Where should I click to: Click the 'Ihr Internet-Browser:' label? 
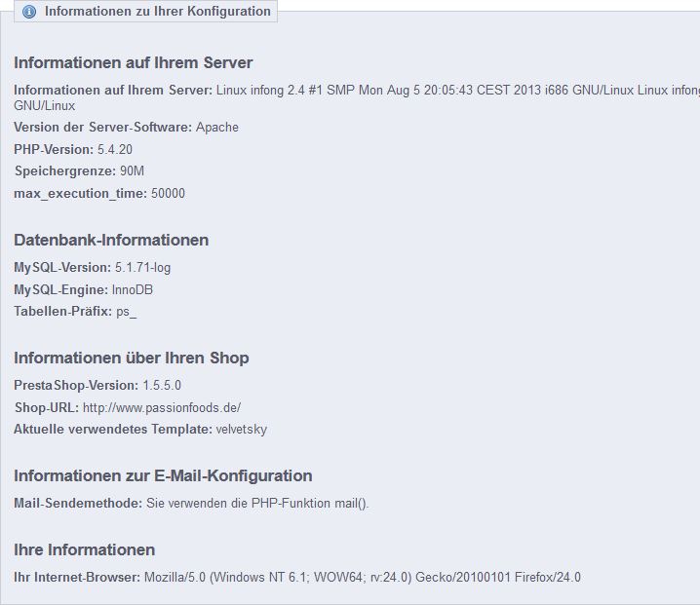tap(77, 578)
